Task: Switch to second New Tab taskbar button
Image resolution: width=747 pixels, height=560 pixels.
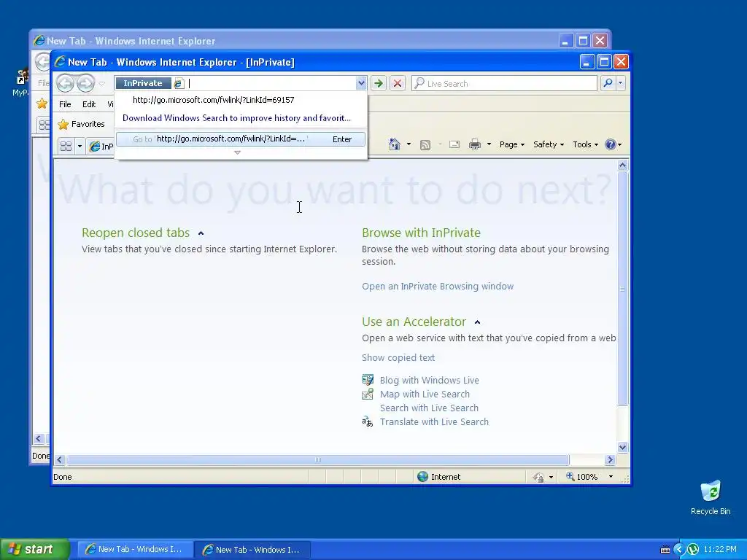Action: (x=253, y=550)
